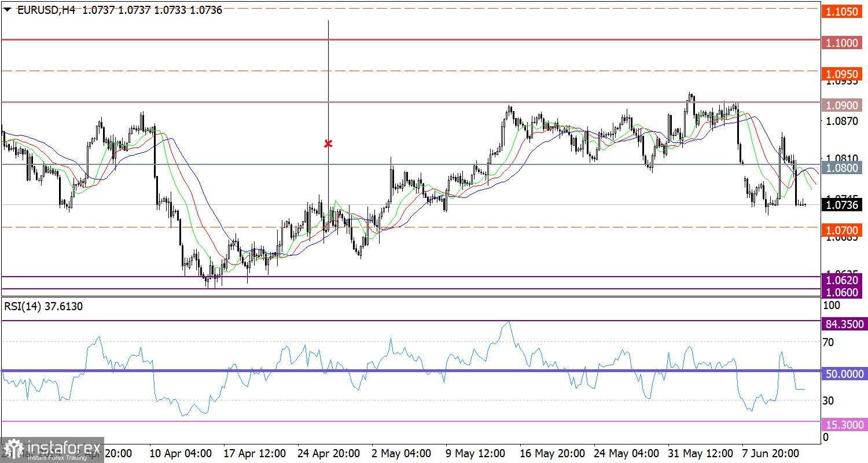Click the red X marker on the chart
Image resolution: width=868 pixels, height=463 pixels.
(x=328, y=143)
